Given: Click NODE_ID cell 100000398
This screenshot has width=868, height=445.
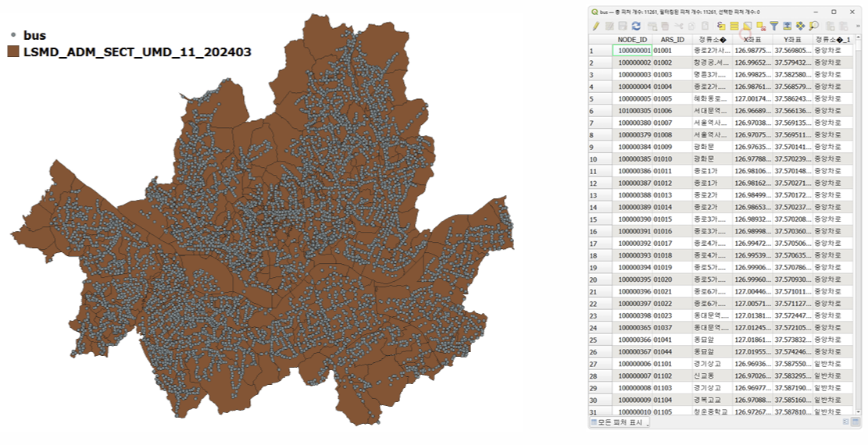Looking at the screenshot, I should click(632, 315).
